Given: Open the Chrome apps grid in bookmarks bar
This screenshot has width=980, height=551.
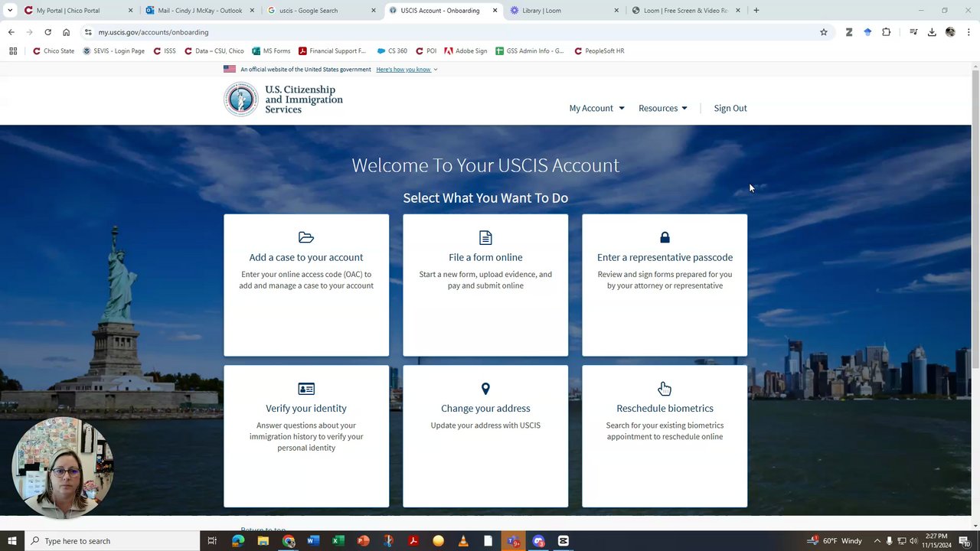Looking at the screenshot, I should click(13, 51).
